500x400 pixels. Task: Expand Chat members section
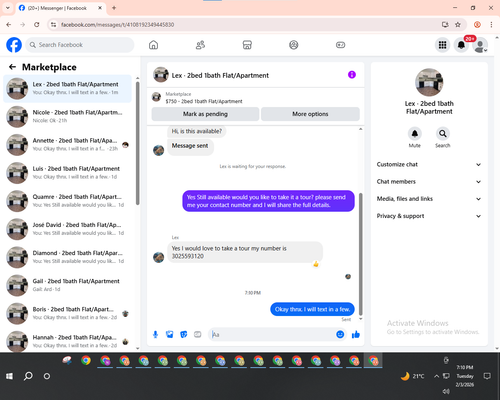coord(429,182)
